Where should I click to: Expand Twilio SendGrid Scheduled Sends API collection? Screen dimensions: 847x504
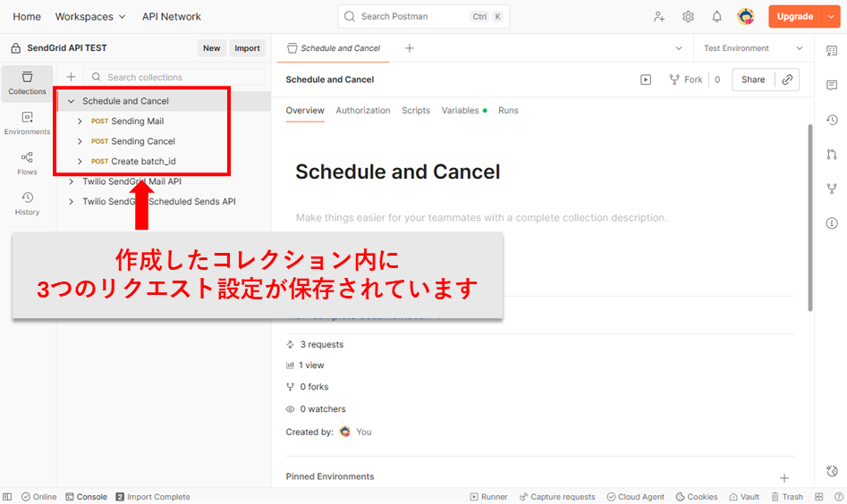71,202
